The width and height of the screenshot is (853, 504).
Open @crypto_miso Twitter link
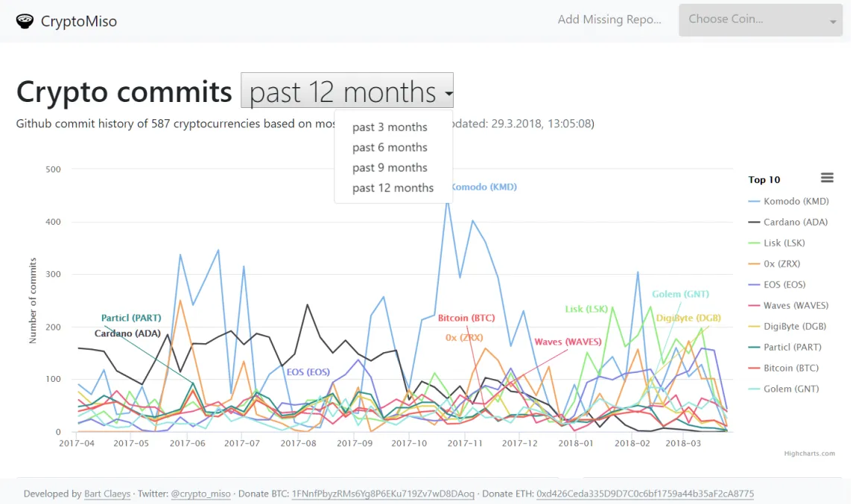[200, 494]
